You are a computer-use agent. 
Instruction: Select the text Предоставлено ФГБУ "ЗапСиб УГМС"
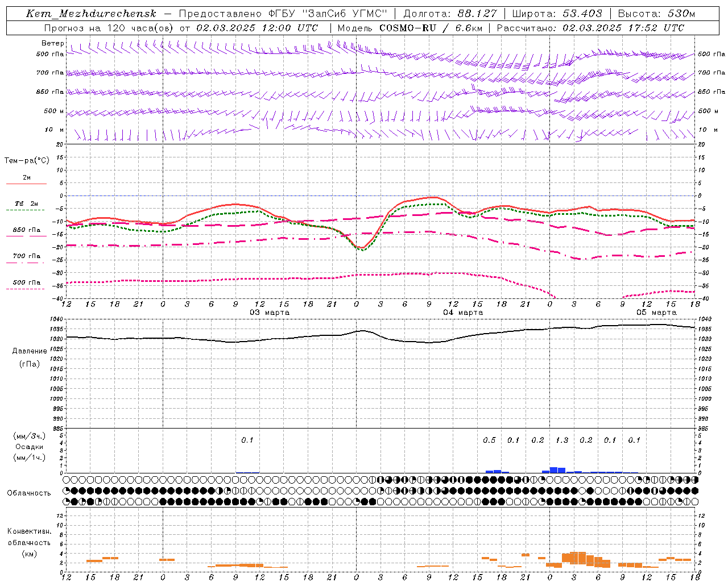283,14
